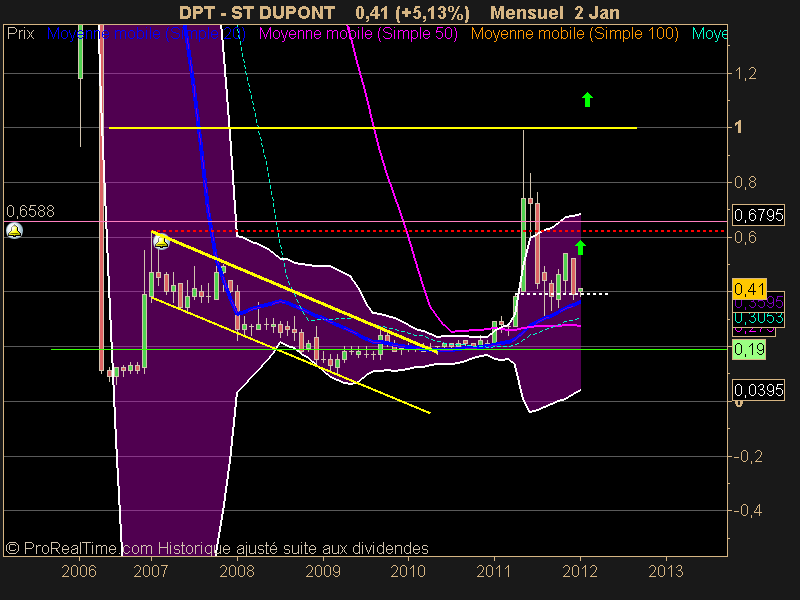Click the 2010 label on the time axis
The width and height of the screenshot is (800, 600).
(408, 571)
